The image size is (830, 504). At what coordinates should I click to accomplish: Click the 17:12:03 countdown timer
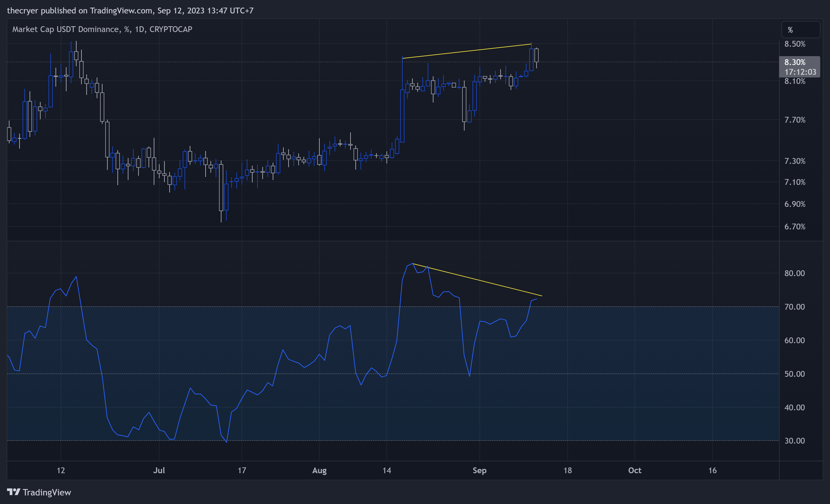800,72
